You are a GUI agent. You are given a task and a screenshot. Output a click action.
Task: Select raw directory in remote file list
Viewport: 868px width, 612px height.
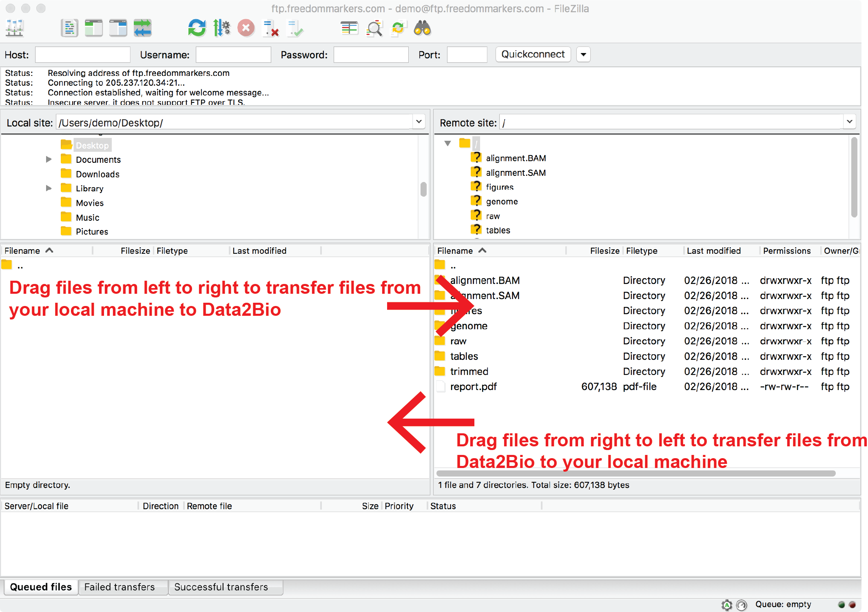click(x=647, y=341)
